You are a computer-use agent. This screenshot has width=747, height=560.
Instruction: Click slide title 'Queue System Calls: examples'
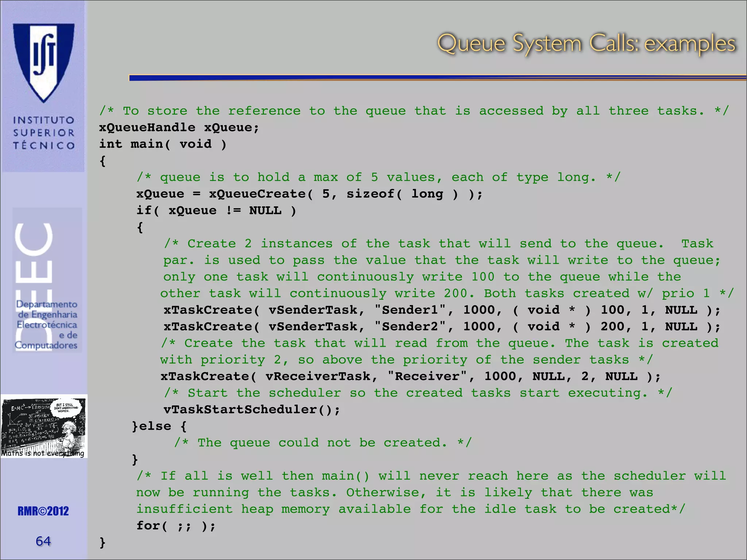coord(586,44)
